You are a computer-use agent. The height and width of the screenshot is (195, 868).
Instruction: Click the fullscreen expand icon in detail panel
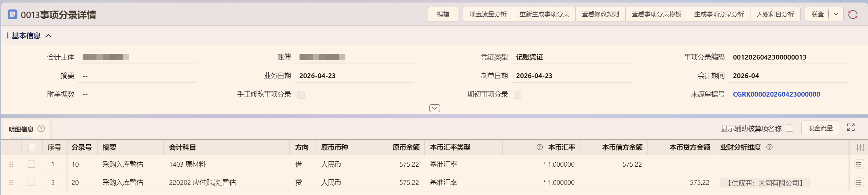click(x=851, y=127)
